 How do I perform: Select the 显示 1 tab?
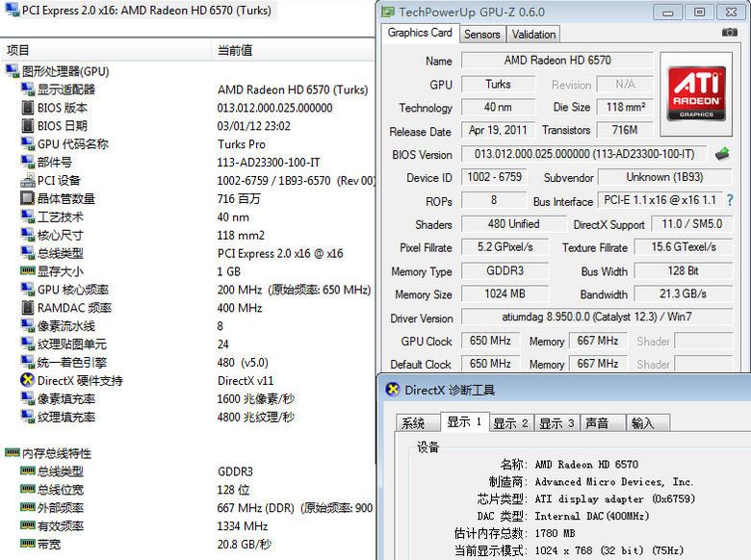click(464, 421)
